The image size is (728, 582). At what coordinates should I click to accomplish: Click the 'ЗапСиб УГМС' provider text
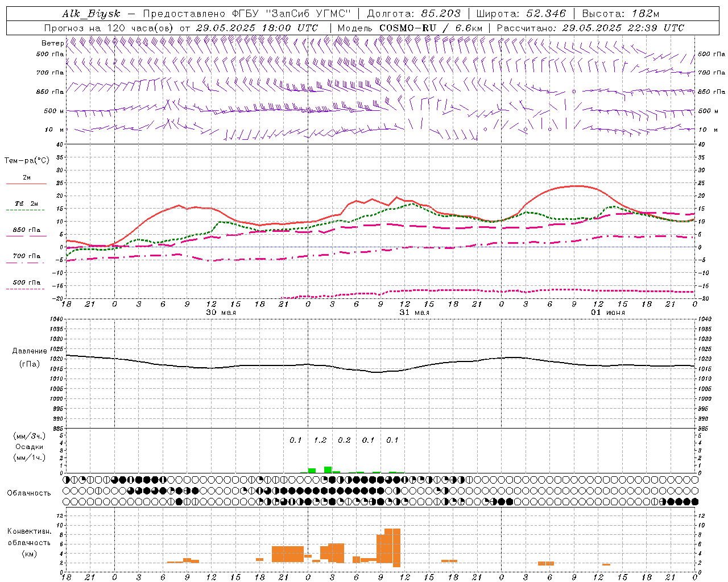(309, 14)
